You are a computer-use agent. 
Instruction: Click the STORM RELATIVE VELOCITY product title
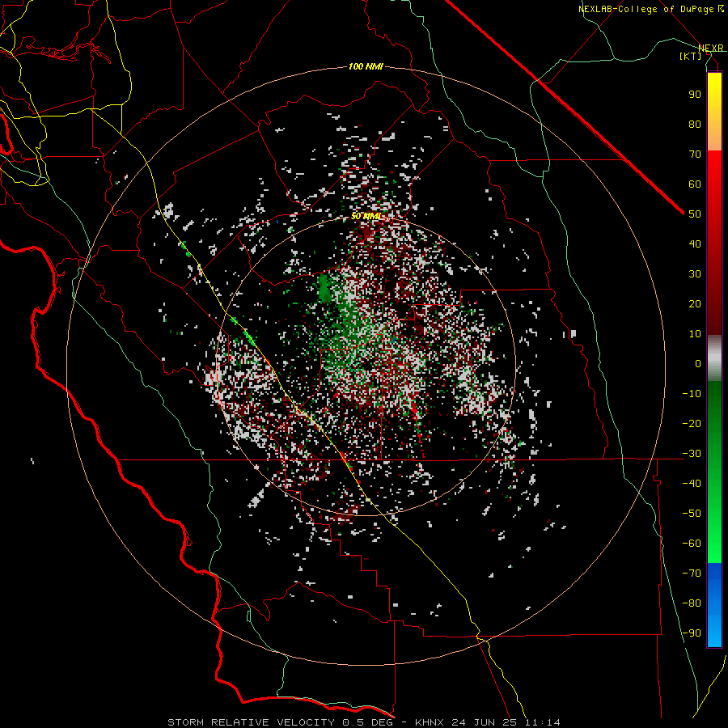pos(251,722)
